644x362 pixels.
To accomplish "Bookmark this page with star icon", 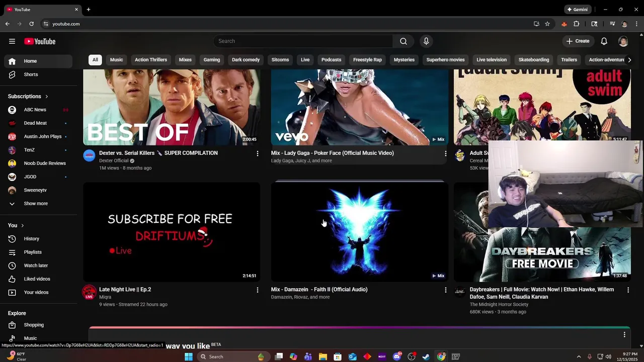I will click(x=547, y=24).
